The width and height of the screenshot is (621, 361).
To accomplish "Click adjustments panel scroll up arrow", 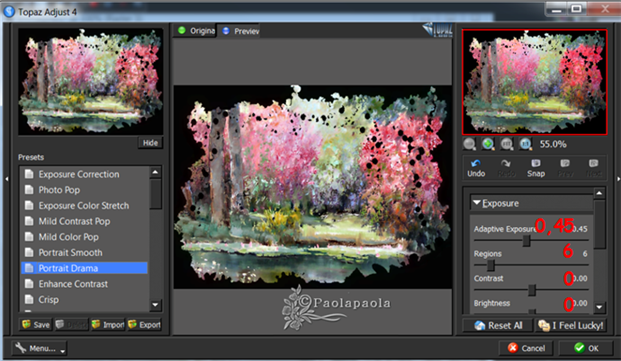I will pos(599,193).
